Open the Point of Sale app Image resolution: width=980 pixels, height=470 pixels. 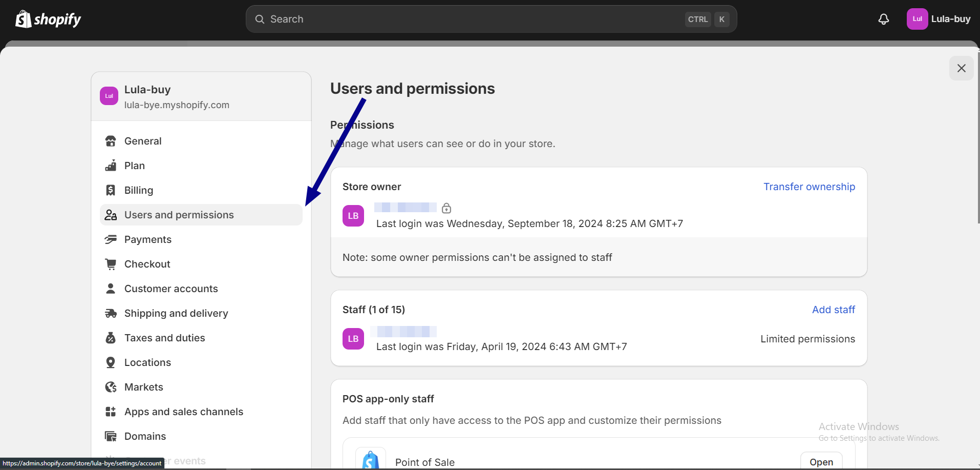click(x=821, y=462)
